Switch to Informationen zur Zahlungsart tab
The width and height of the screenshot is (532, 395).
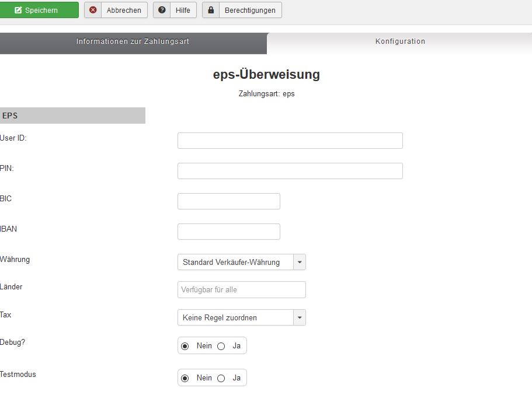pos(133,43)
